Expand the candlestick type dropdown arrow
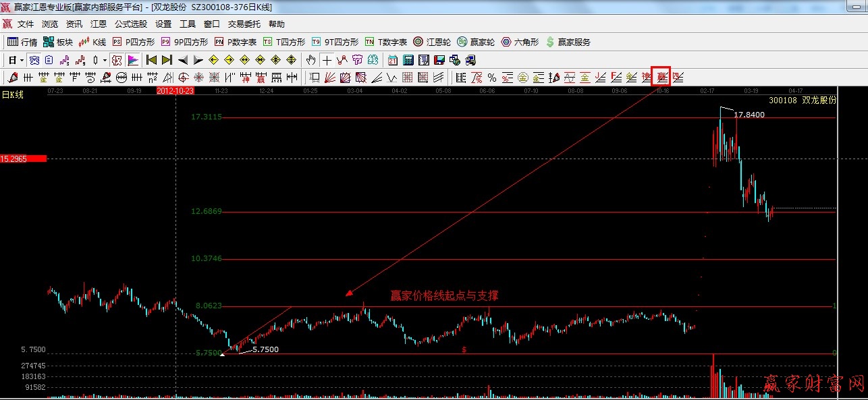The image size is (868, 400). click(105, 60)
